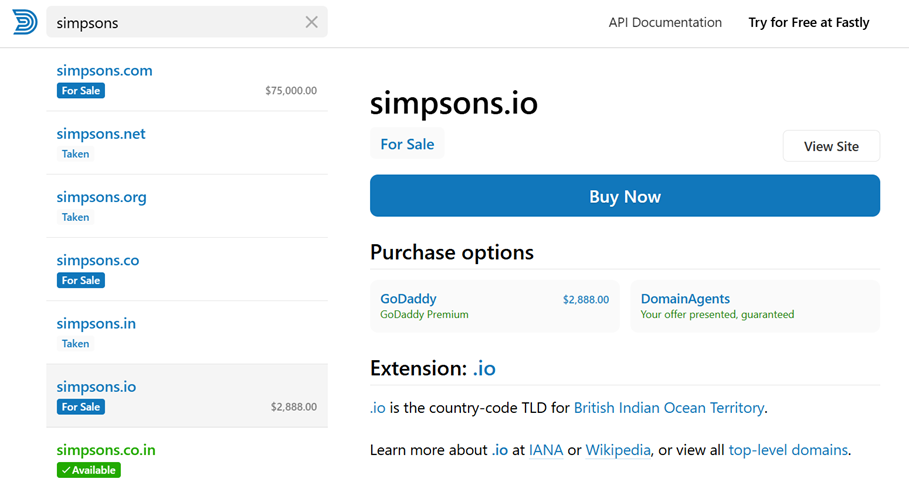Viewport: 909px width, 489px height.
Task: Click the green Available badge
Action: (x=89, y=470)
